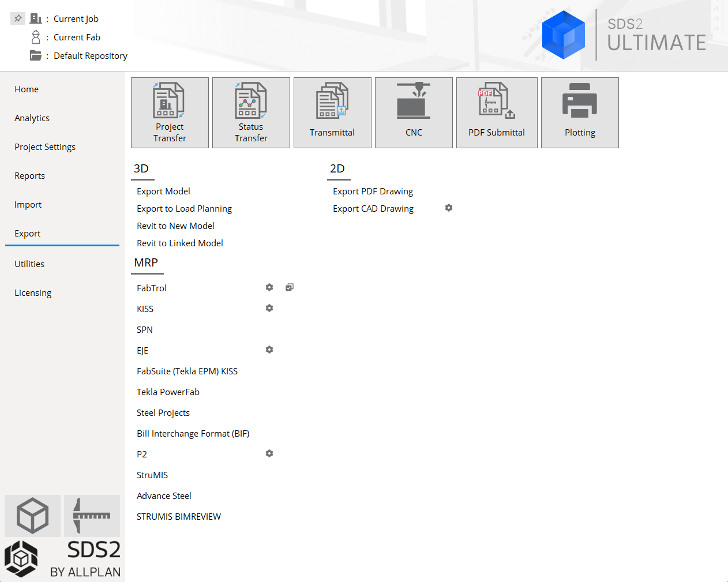Choose Revit to Linked Model
This screenshot has width=728, height=582.
coord(180,243)
